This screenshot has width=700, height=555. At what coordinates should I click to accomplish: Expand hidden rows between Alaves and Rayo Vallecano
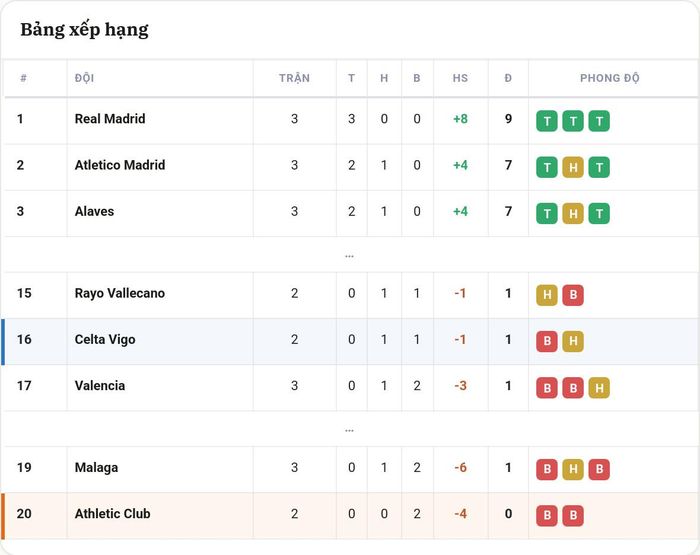click(x=350, y=256)
